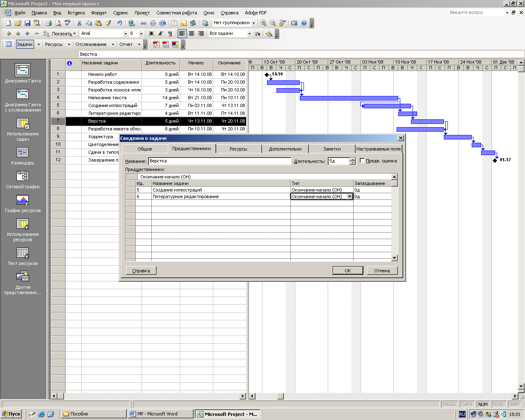The height and width of the screenshot is (420, 525).
Task: Click the Undo arrow icon
Action: tap(119, 23)
